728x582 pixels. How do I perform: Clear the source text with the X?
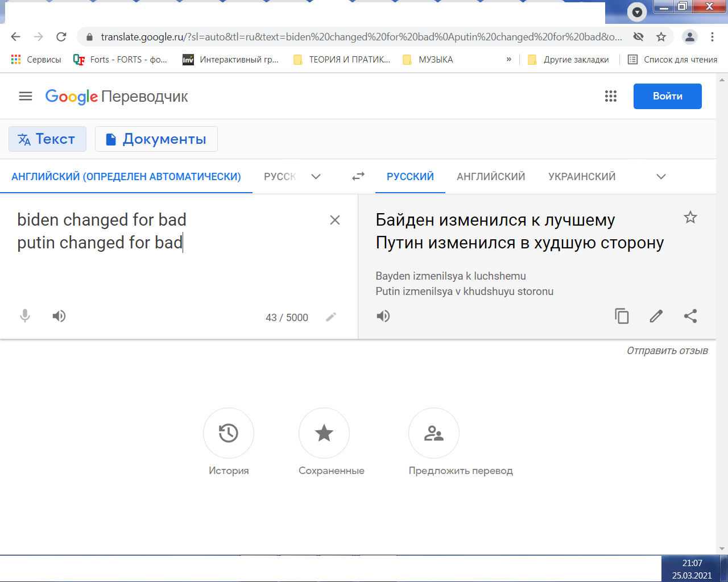tap(335, 220)
